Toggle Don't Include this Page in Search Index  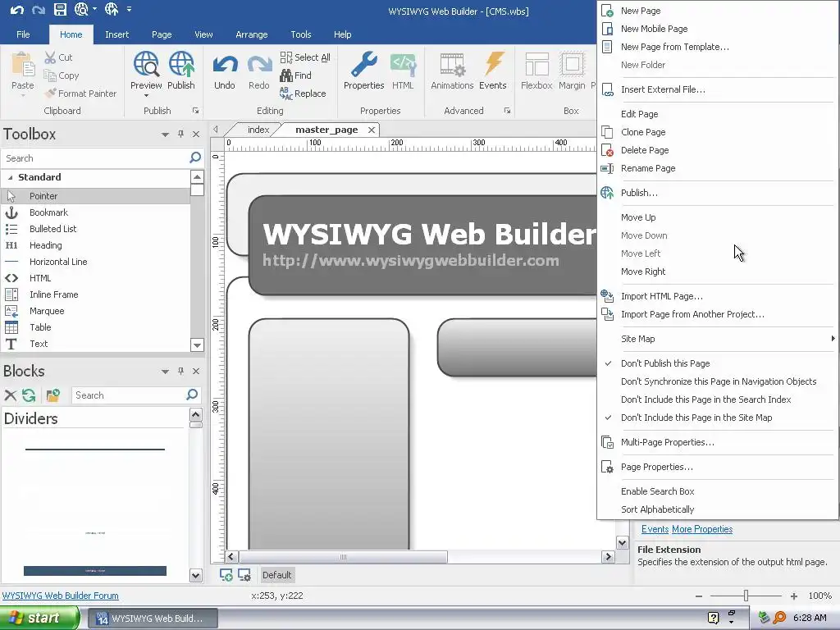[705, 399]
